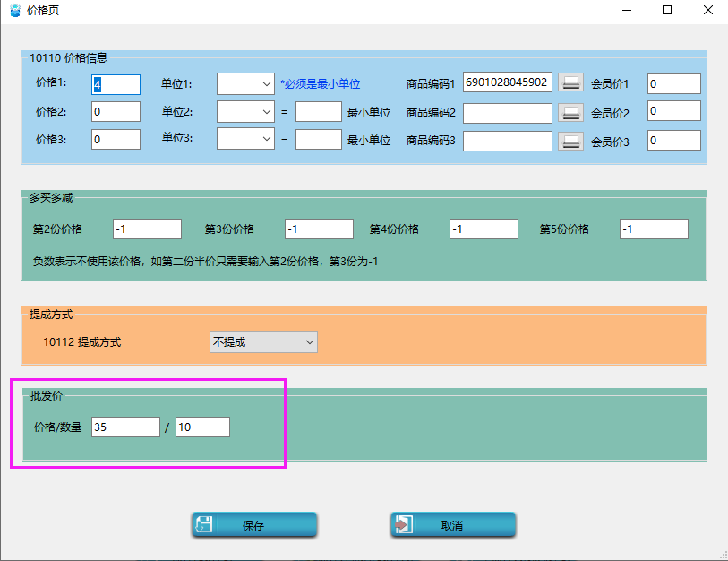Image resolution: width=728 pixels, height=561 pixels.
Task: Click wholesale price field containing 35
Action: (x=126, y=427)
